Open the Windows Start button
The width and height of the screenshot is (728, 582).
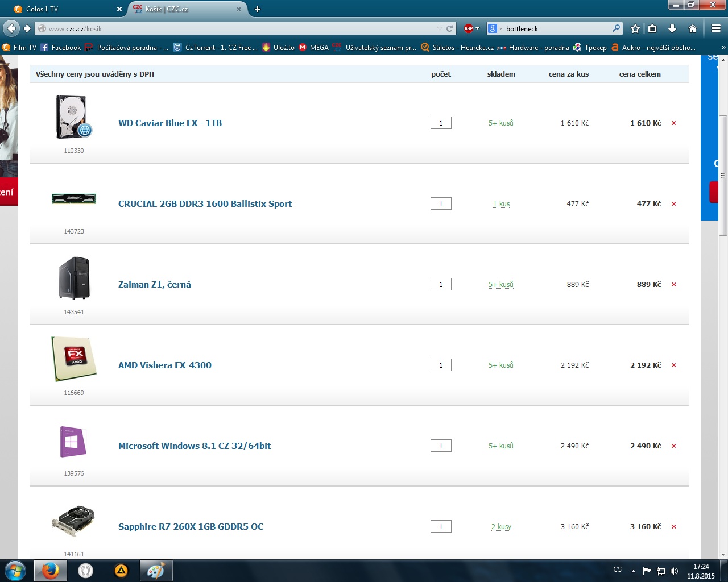15,571
